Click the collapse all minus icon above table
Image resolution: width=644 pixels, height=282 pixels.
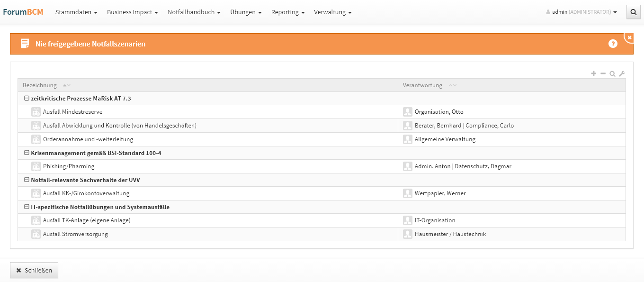603,73
